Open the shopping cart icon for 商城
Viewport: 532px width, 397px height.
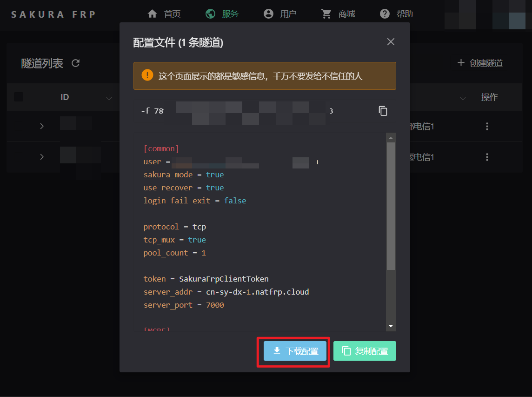coord(326,13)
